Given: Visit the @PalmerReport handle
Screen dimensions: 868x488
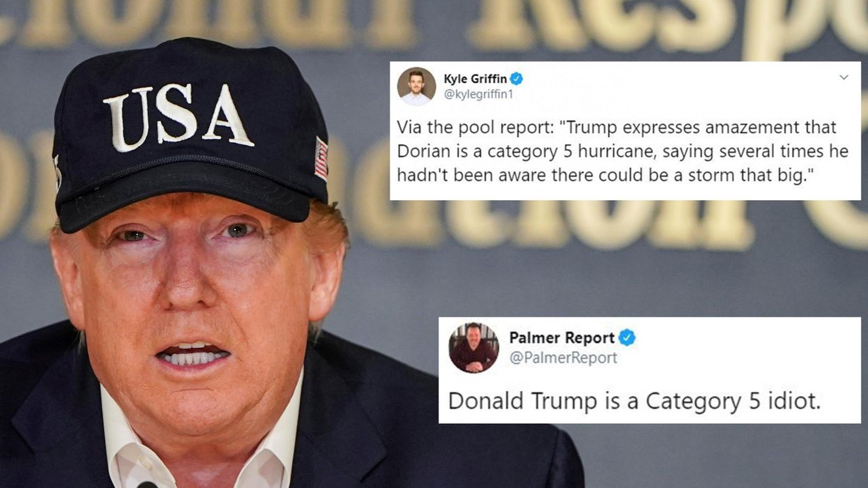Looking at the screenshot, I should click(x=563, y=358).
